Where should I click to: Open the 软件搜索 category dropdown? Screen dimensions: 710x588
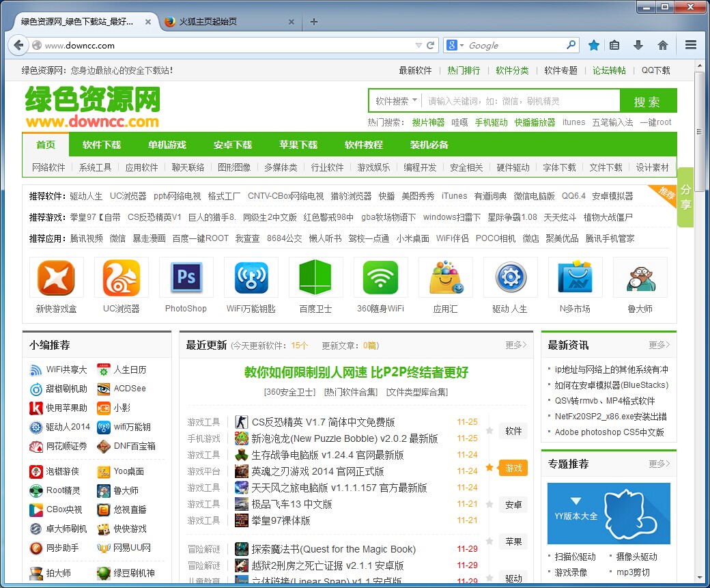click(x=396, y=100)
